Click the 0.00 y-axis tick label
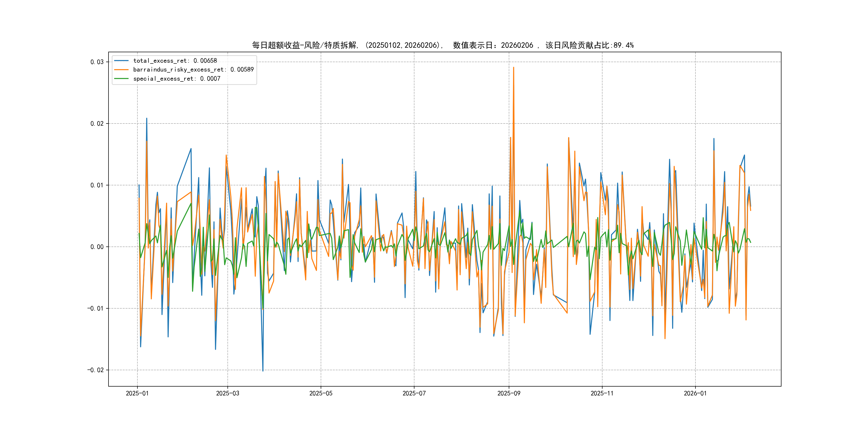Viewport: 868px width, 434px height. click(x=97, y=247)
